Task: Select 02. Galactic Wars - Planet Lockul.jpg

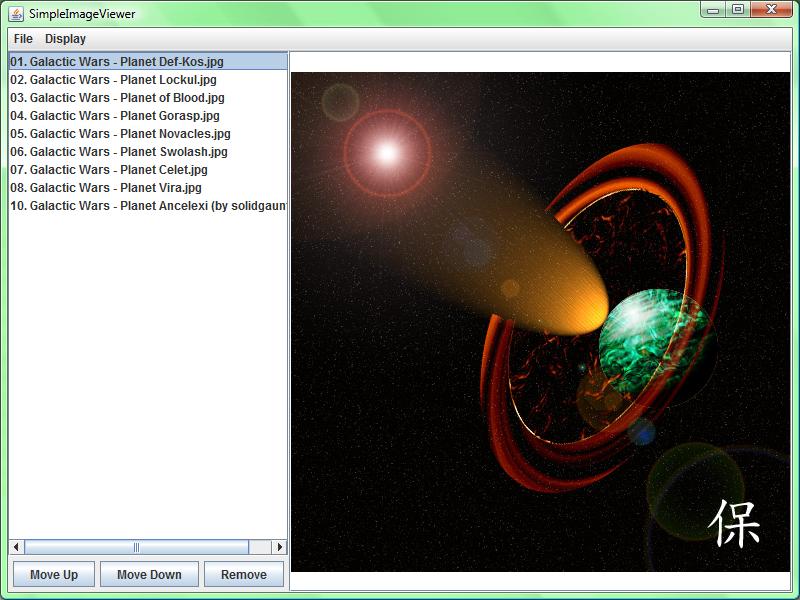Action: pyautogui.click(x=148, y=80)
